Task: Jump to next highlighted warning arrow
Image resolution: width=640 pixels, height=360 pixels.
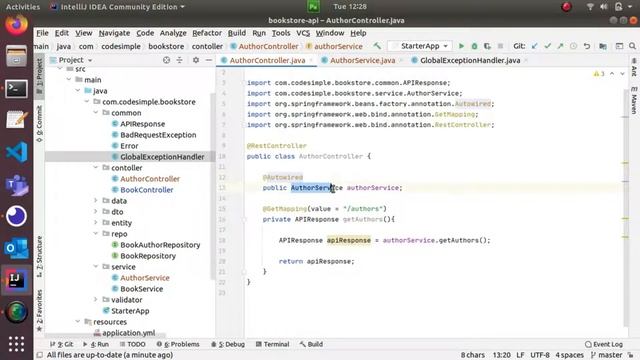Action: 622,74
